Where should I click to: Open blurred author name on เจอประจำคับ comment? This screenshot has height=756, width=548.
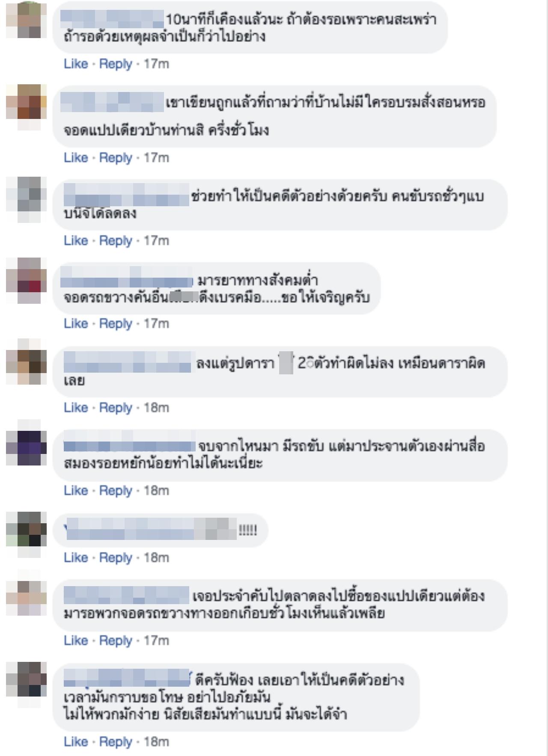pos(126,595)
